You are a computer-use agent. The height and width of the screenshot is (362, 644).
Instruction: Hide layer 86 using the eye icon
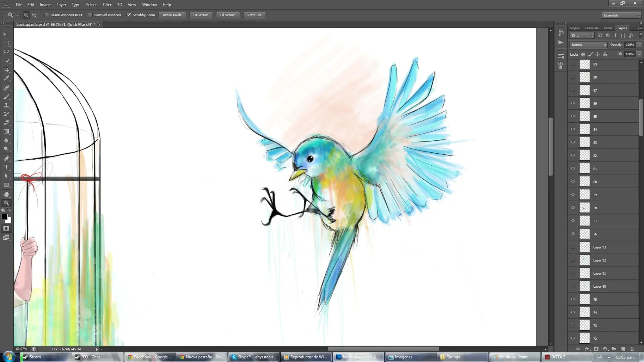point(573,103)
